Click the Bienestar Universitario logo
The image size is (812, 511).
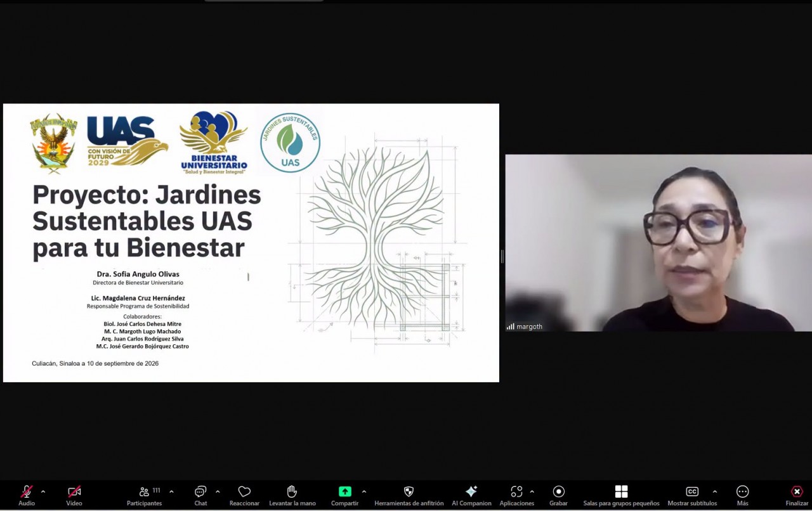(214, 143)
